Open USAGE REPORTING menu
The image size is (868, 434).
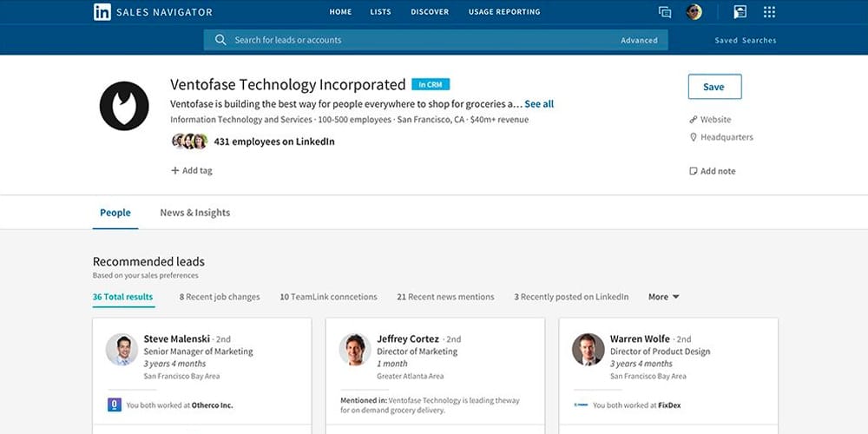[x=504, y=11]
